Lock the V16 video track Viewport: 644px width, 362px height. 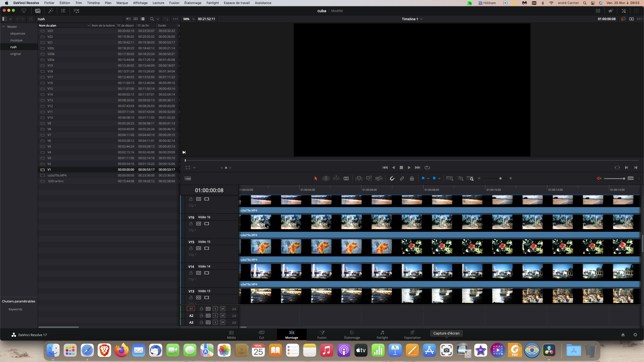191,224
